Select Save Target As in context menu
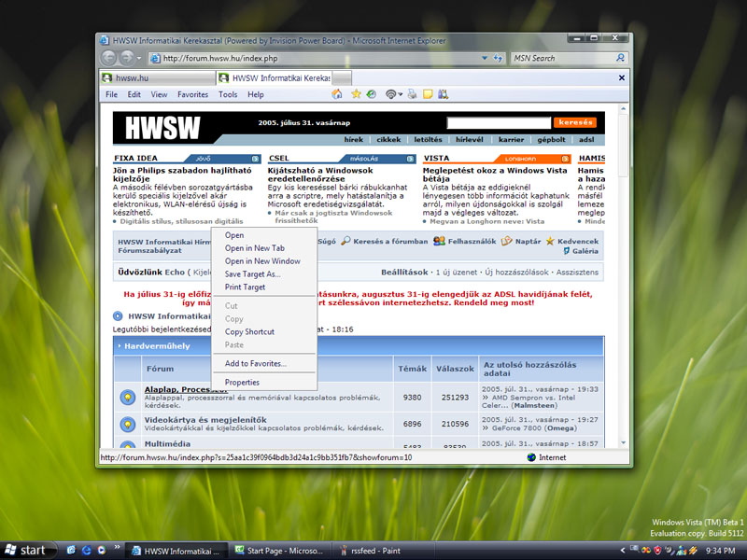 [x=265, y=273]
